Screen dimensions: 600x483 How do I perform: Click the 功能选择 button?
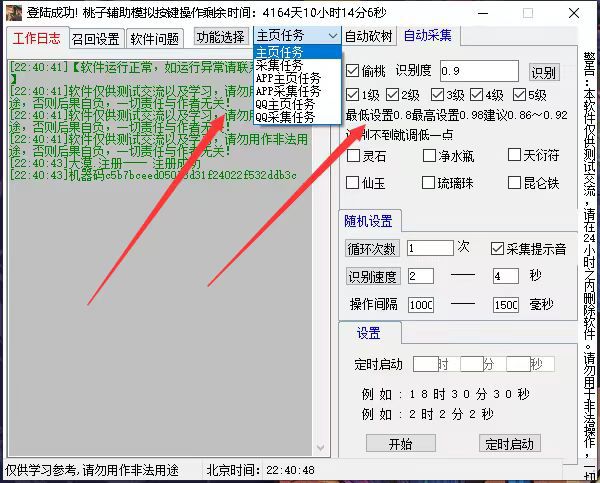(x=221, y=37)
